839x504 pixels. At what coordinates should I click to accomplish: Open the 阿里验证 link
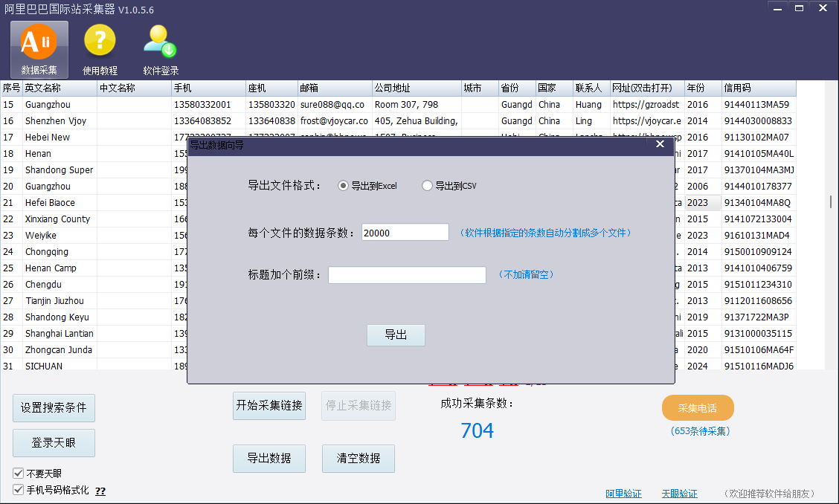623,494
